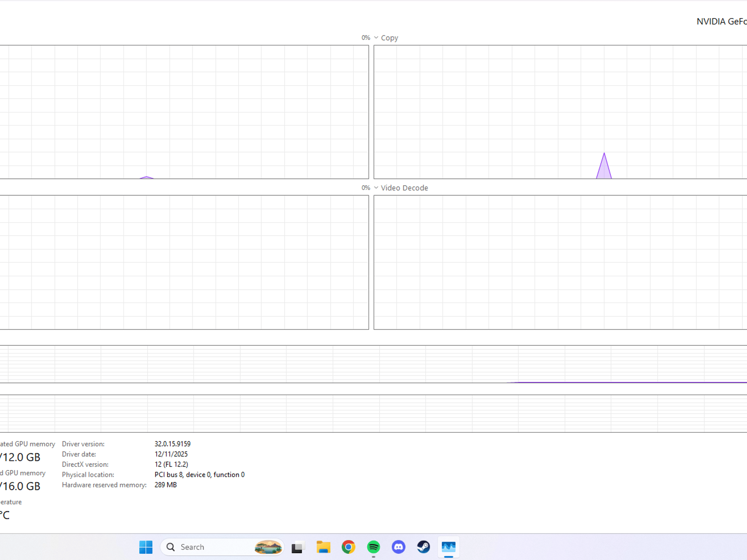Launch Google Chrome from the taskbar
747x560 pixels.
click(348, 547)
